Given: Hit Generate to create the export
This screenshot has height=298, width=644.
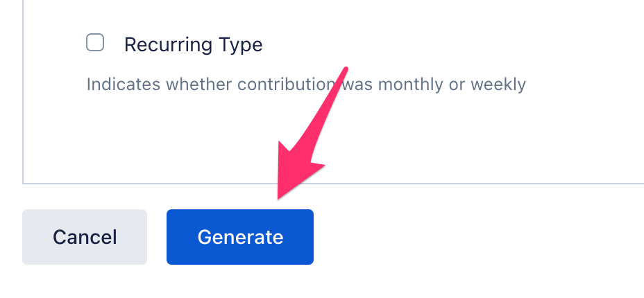Looking at the screenshot, I should (240, 237).
